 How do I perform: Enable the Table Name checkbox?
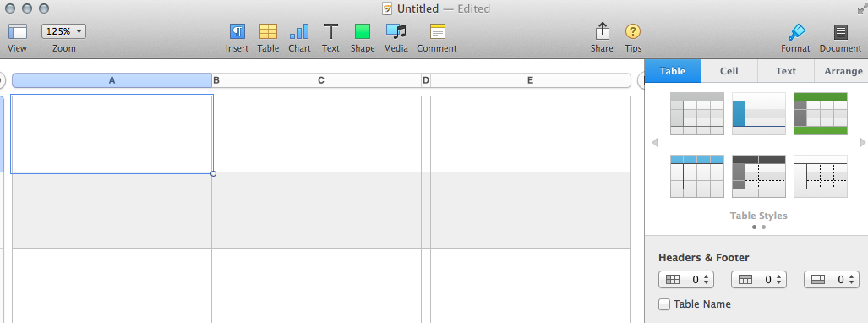[664, 304]
